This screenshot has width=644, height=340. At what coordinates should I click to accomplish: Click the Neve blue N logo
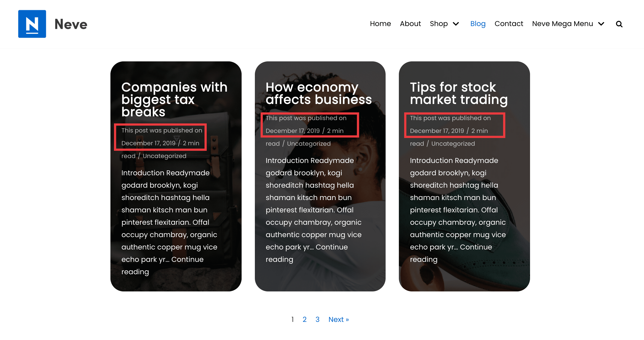click(32, 24)
